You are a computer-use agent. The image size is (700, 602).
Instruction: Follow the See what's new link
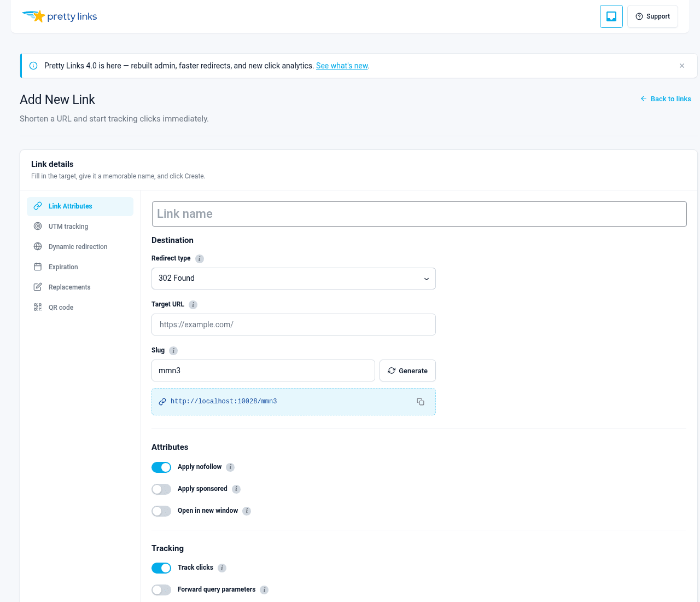pyautogui.click(x=342, y=66)
